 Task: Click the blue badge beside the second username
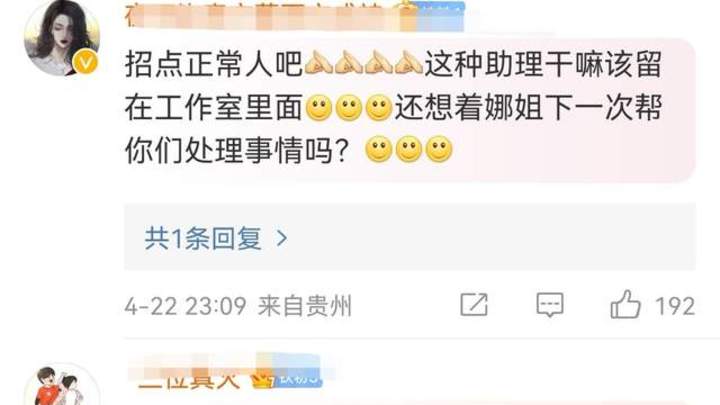[x=298, y=377]
